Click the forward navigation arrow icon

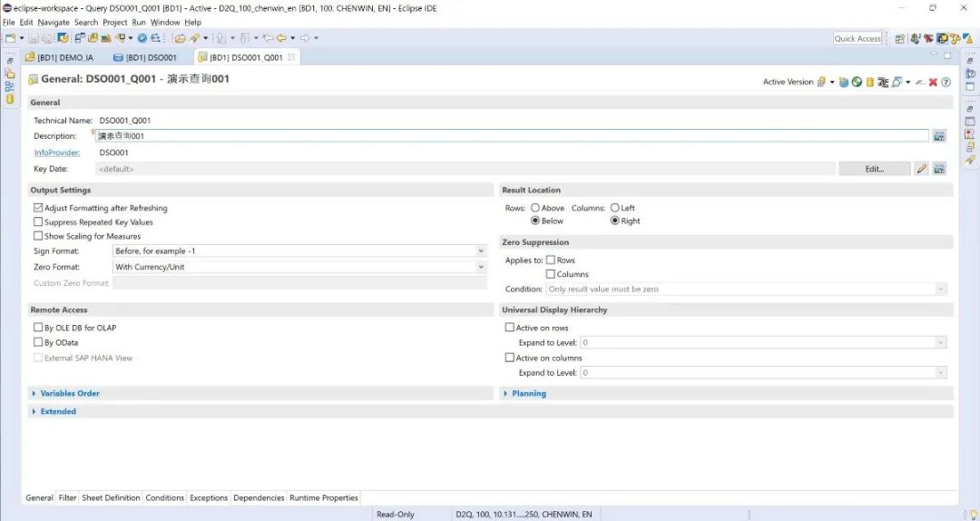pos(305,38)
